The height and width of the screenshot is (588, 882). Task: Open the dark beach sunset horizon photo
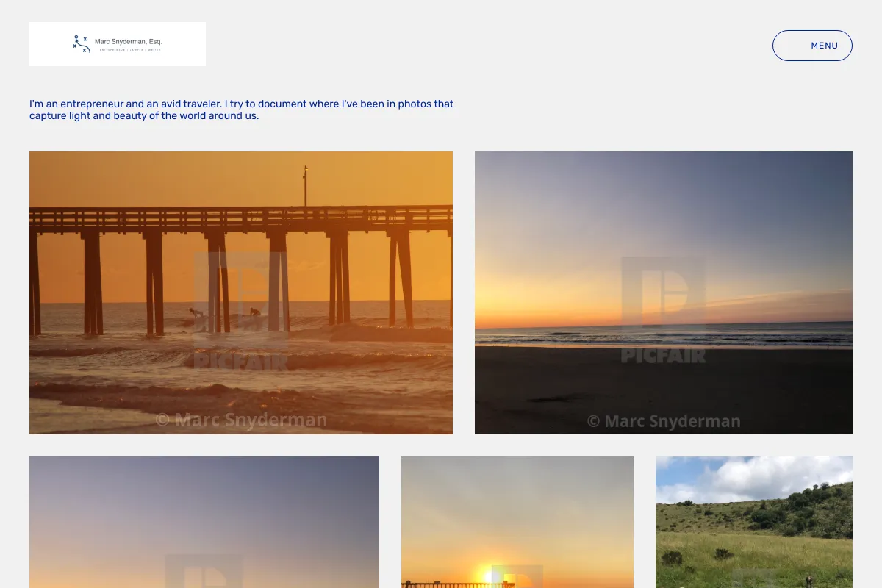664,293
